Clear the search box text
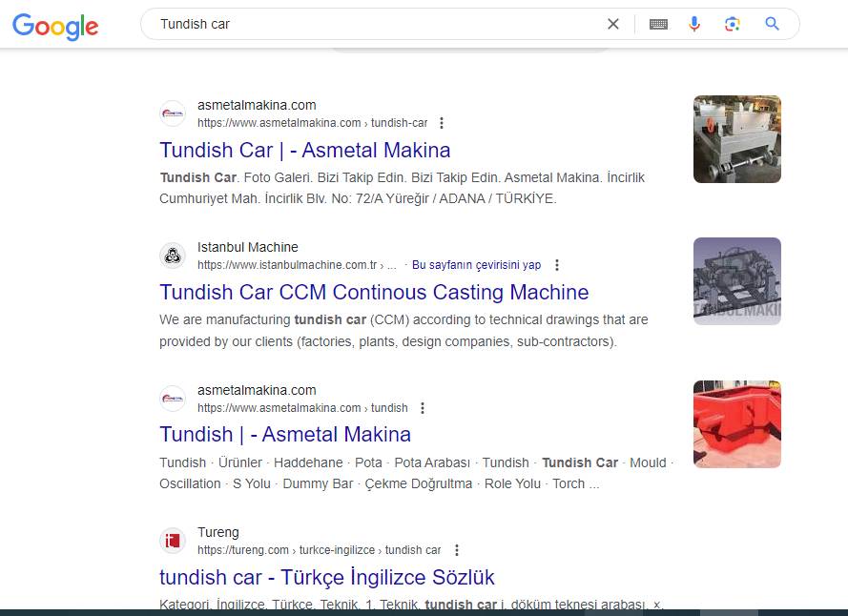 [x=613, y=24]
